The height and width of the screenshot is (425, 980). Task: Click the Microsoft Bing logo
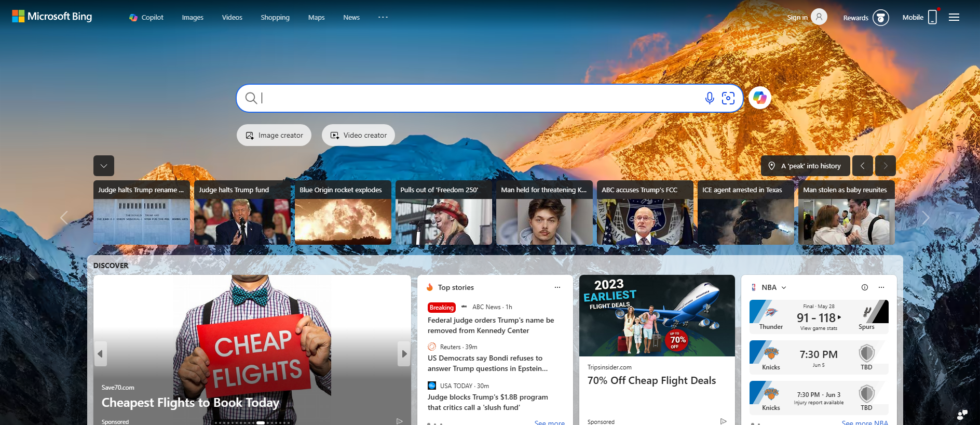click(52, 17)
